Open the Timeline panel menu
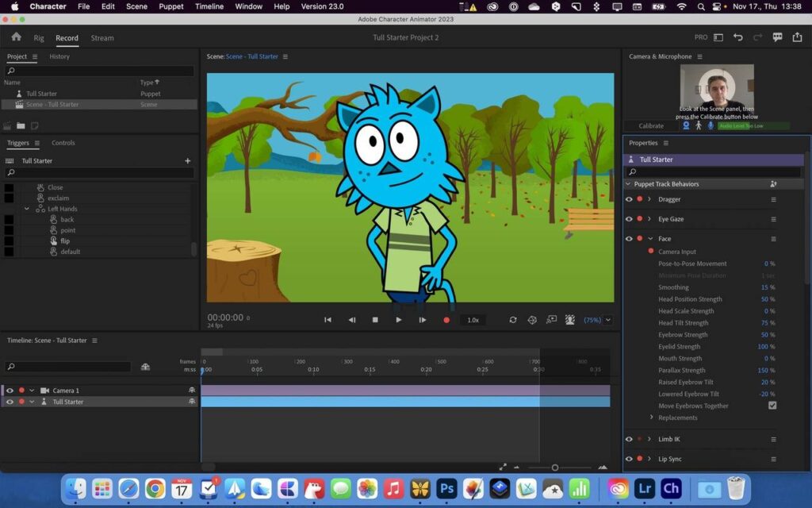This screenshot has height=508, width=812. tap(95, 341)
